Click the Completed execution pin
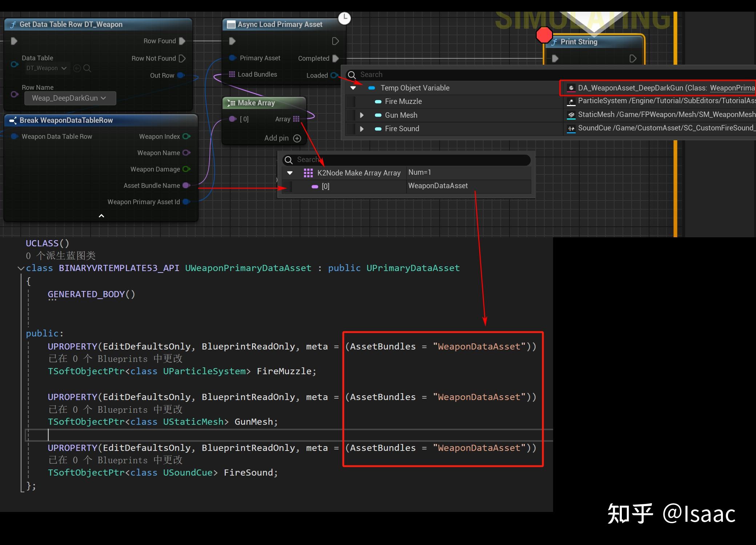 (x=336, y=58)
